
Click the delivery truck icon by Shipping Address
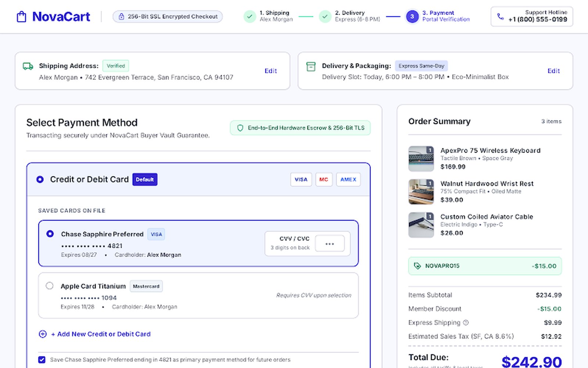(28, 66)
